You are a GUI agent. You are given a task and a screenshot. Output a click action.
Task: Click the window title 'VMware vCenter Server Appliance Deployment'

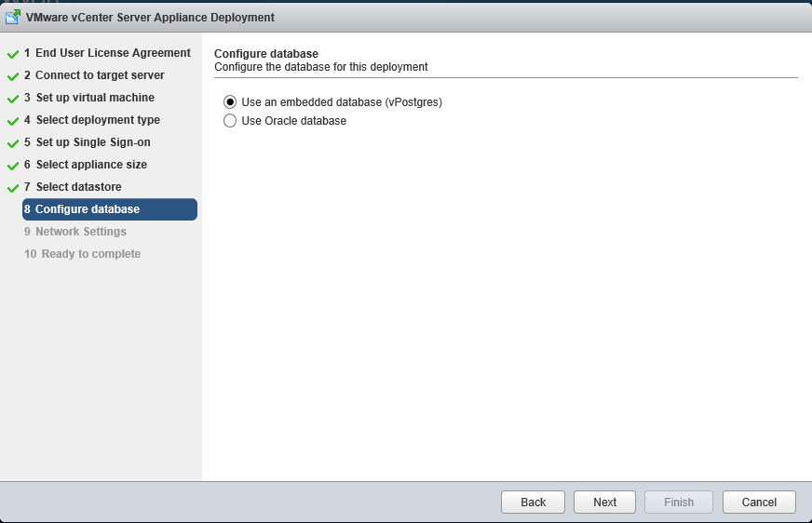tap(150, 17)
